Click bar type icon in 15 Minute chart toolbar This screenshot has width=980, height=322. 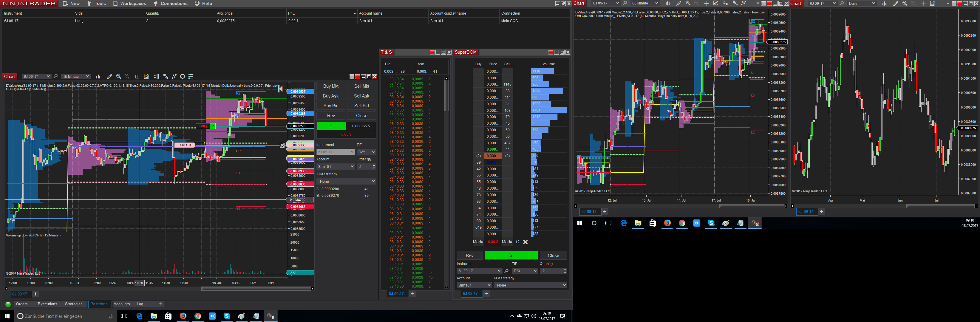(98, 76)
